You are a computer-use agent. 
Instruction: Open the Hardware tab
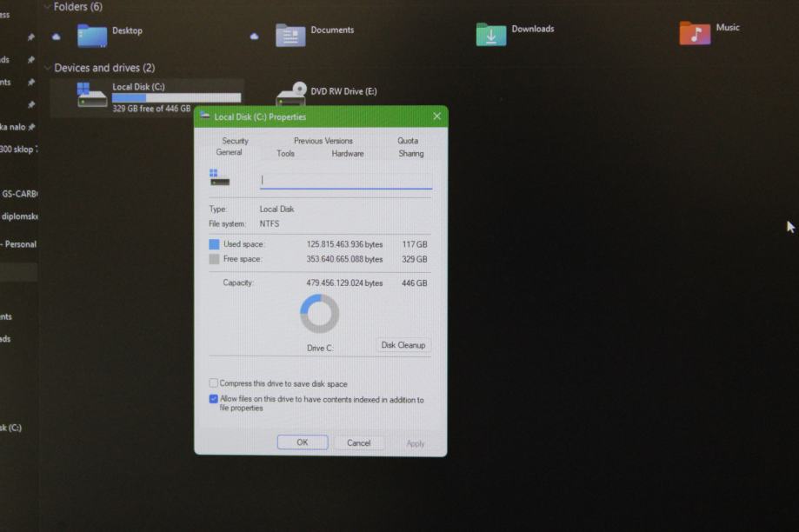click(x=347, y=154)
